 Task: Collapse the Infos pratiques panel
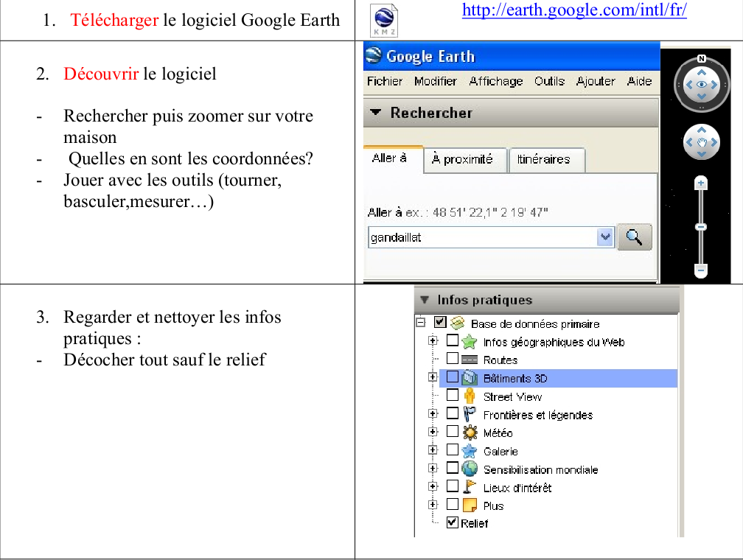point(425,299)
